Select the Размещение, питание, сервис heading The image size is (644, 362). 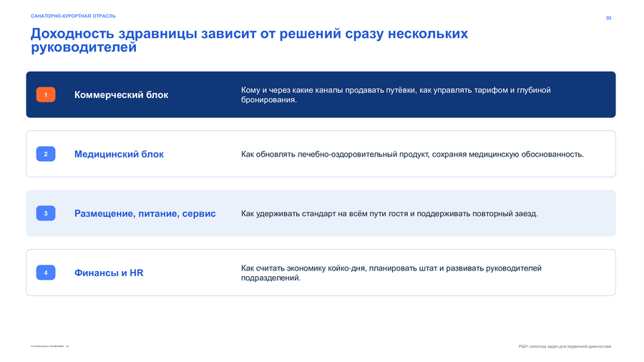click(145, 213)
